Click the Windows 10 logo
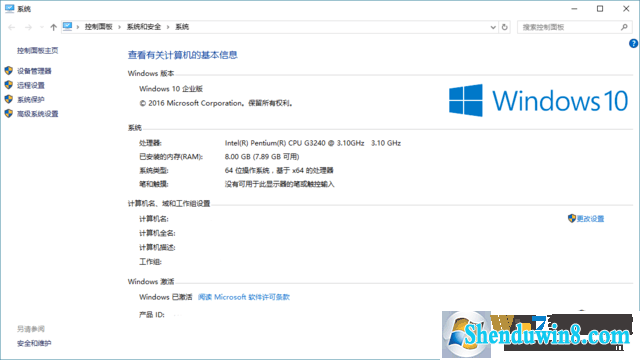The height and width of the screenshot is (360, 640). click(x=538, y=100)
